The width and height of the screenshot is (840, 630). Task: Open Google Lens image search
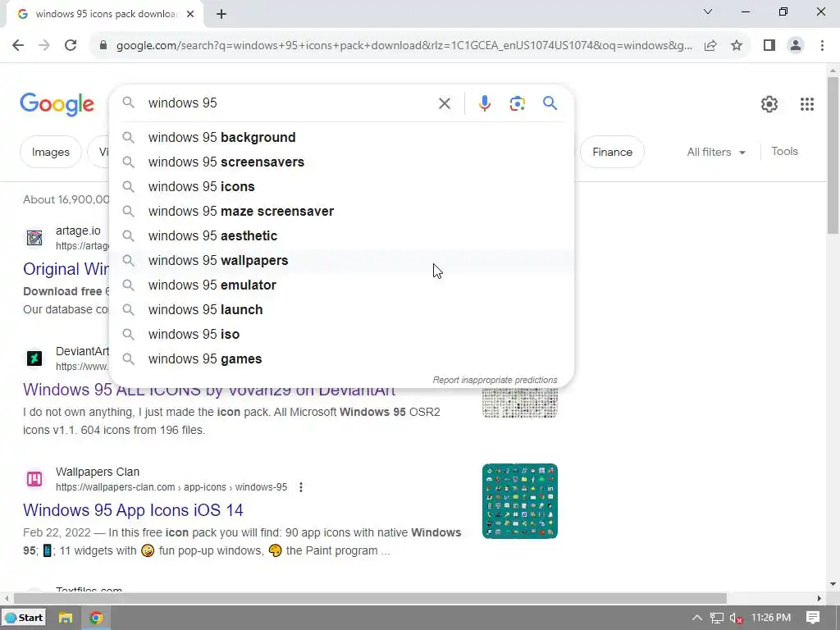coord(517,103)
